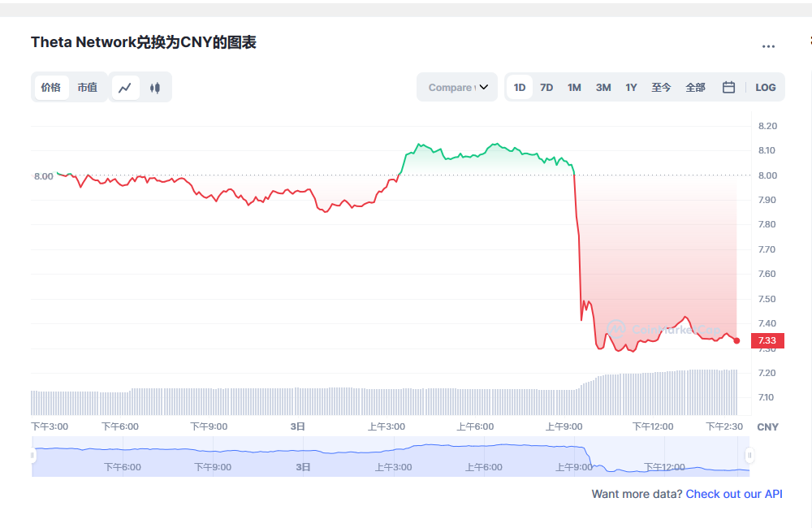Switch to candlestick chart view
The image size is (812, 528).
[x=155, y=88]
